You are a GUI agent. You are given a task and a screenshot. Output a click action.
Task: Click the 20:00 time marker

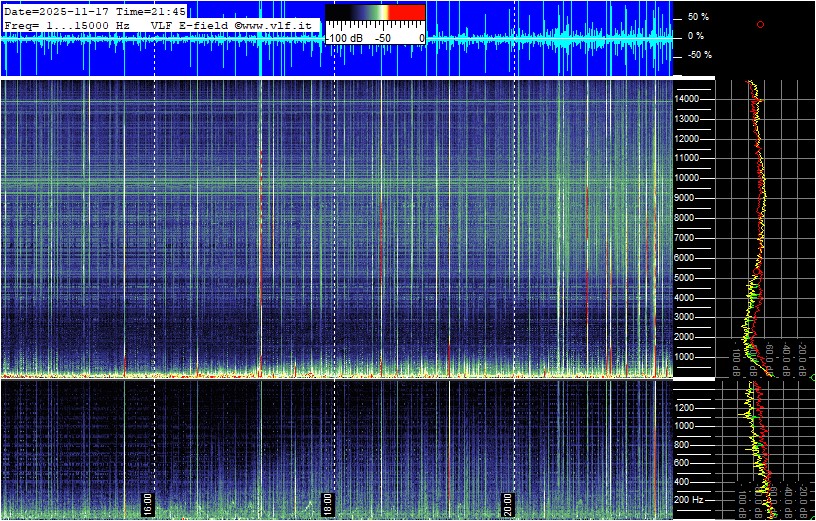point(507,502)
